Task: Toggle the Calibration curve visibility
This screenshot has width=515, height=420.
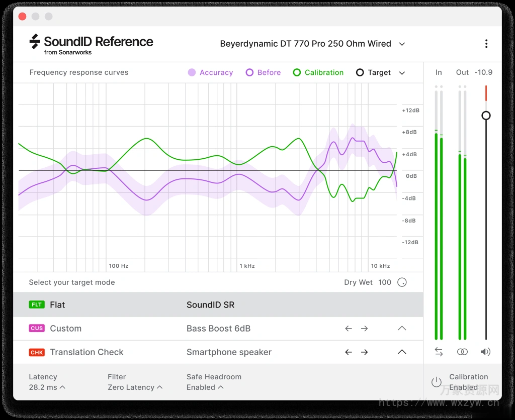Action: click(x=297, y=72)
